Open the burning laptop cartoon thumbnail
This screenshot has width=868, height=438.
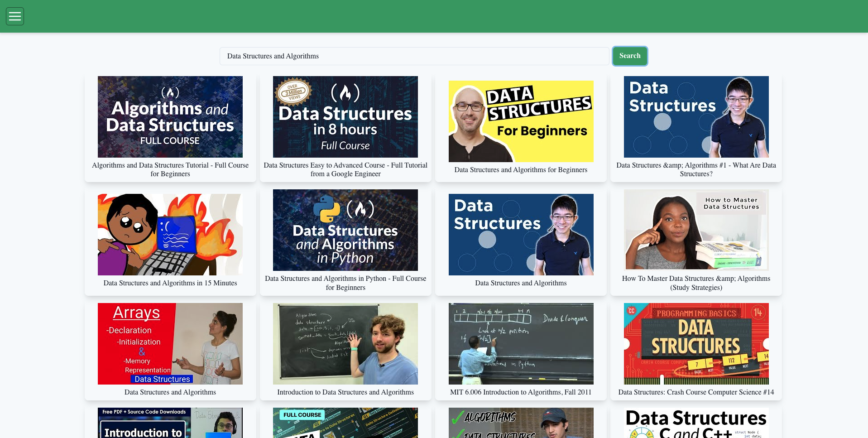[170, 235]
